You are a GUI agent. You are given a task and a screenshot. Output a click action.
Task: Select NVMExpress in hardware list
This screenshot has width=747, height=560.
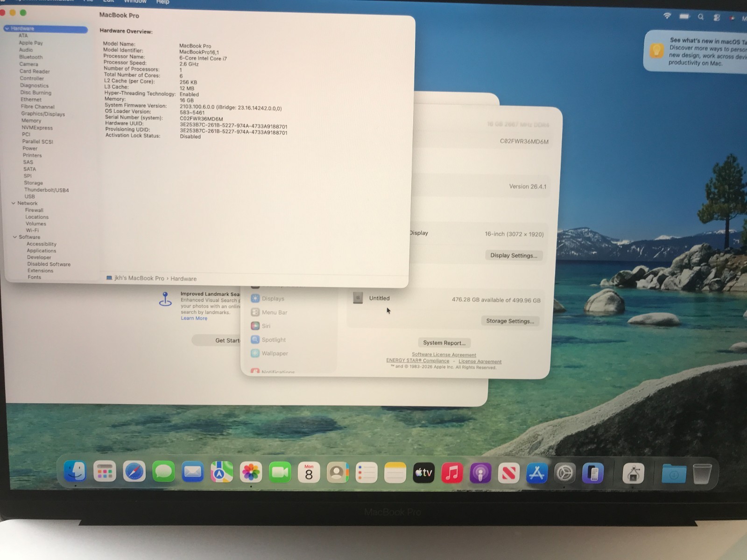click(x=37, y=128)
